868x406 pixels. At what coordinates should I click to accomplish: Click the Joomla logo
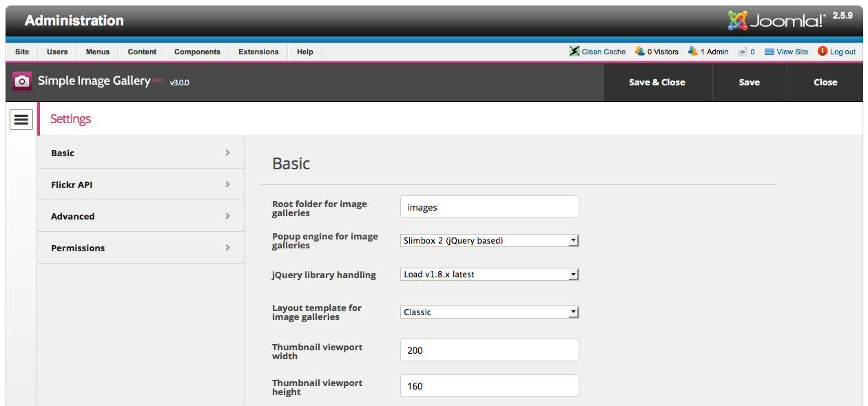(x=776, y=21)
